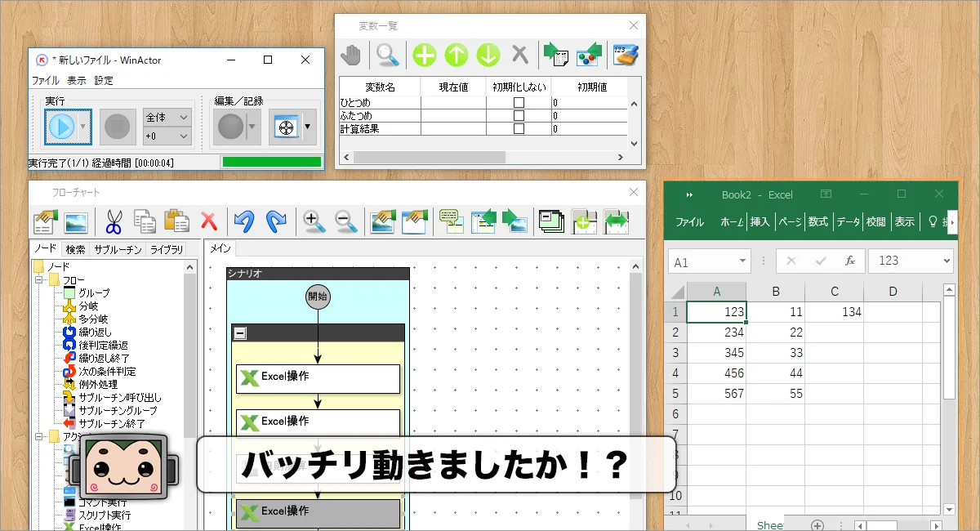The height and width of the screenshot is (531, 980).
Task: Open the Excel ファイル tab
Action: click(x=690, y=221)
